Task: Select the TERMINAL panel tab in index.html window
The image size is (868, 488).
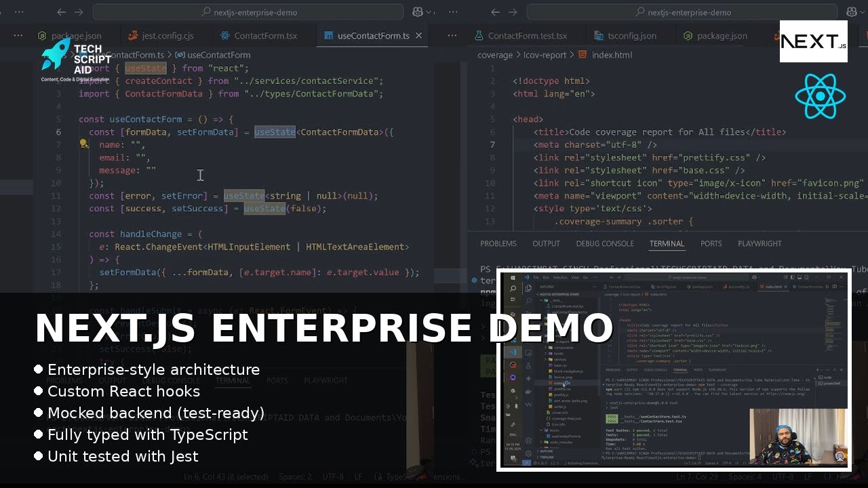Action: coord(667,243)
